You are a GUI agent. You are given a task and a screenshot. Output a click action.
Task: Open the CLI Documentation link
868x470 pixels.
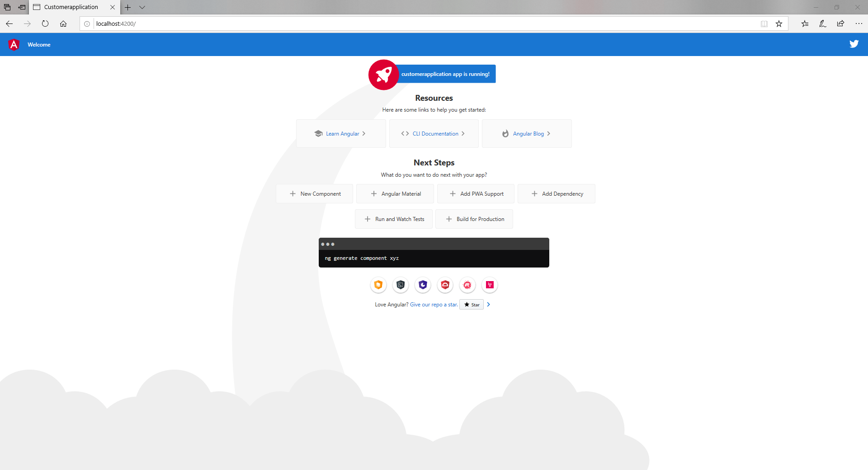coord(434,133)
